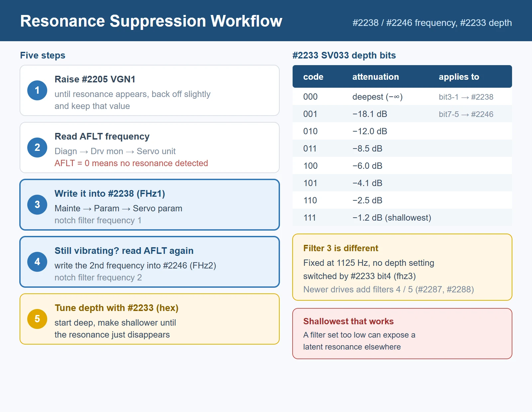The height and width of the screenshot is (412, 532).
Task: Select 'Tune depth with #2233 (hex)' heading
Action: point(116,308)
